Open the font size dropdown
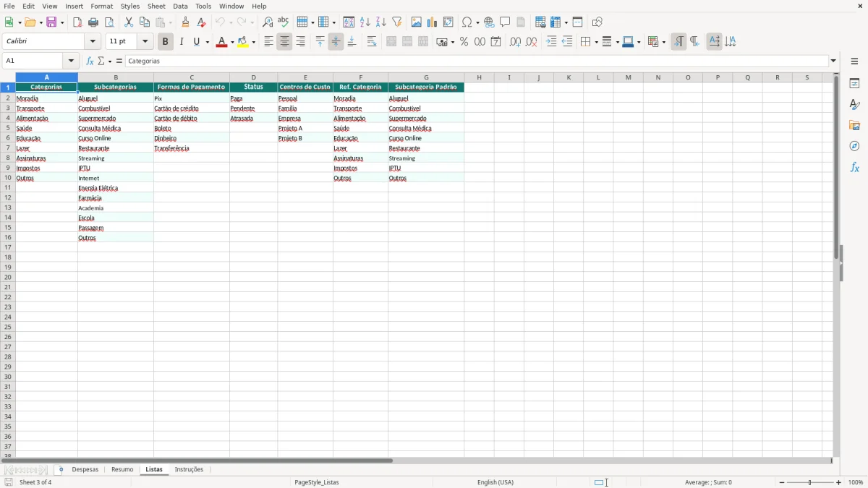This screenshot has height=488, width=868. click(145, 42)
